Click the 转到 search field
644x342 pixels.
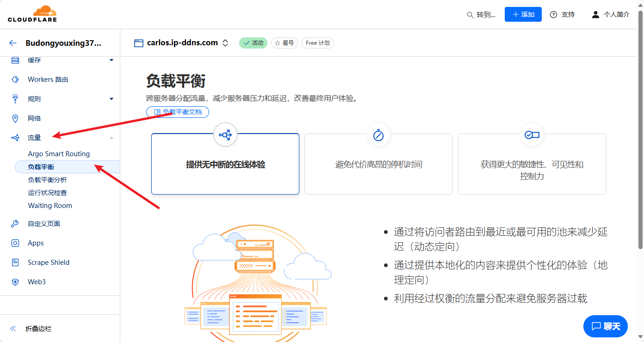(481, 15)
